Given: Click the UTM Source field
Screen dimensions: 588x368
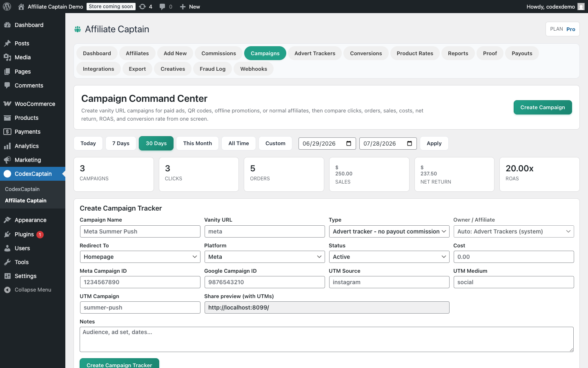Looking at the screenshot, I should point(389,282).
